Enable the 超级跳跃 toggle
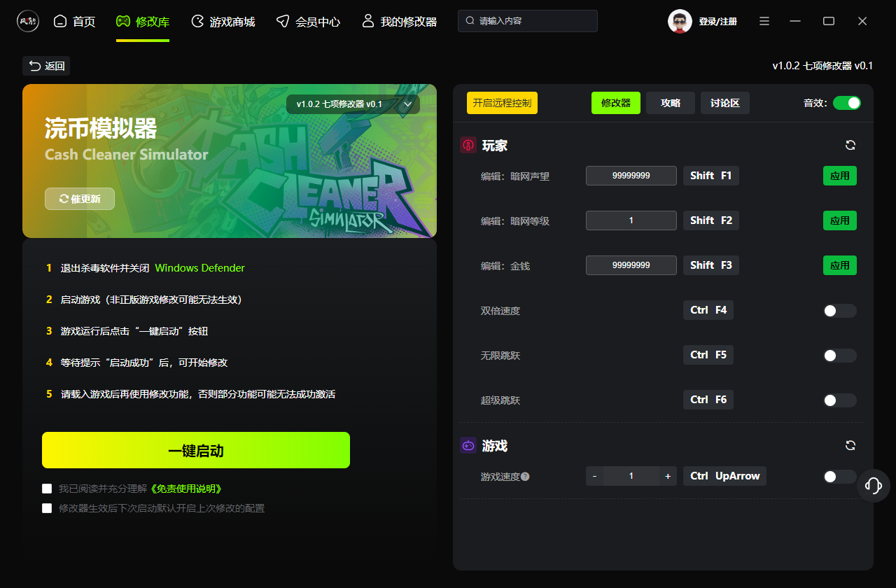Image resolution: width=896 pixels, height=588 pixels. (840, 400)
